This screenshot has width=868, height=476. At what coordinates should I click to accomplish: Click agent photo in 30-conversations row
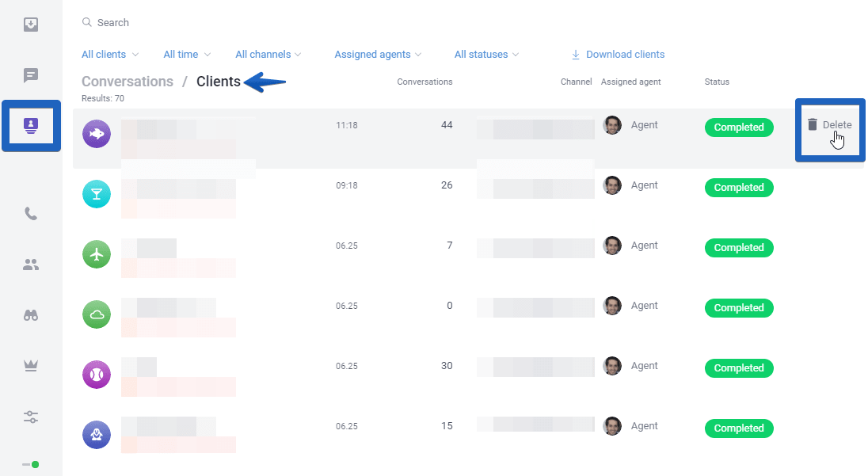click(612, 366)
